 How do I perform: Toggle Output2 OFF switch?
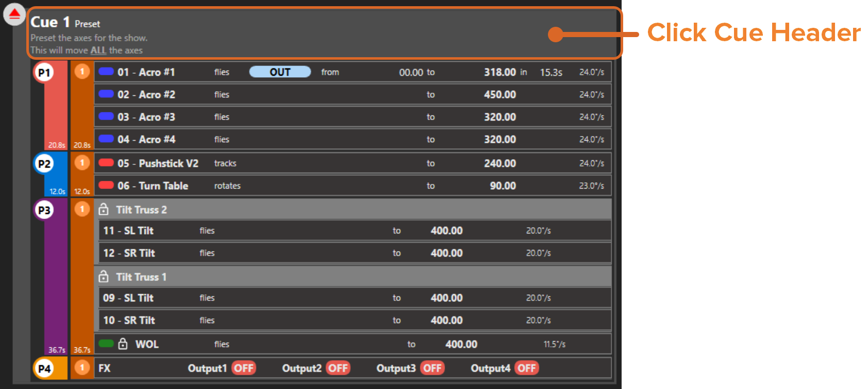pyautogui.click(x=338, y=368)
